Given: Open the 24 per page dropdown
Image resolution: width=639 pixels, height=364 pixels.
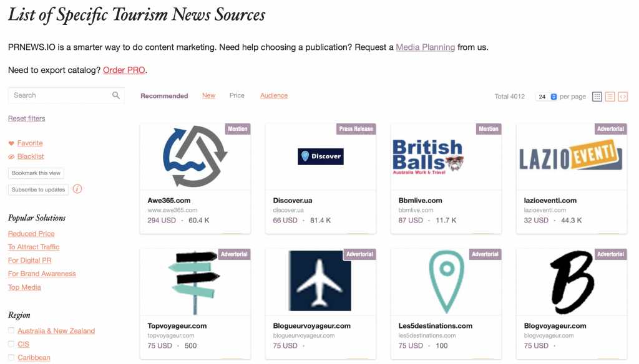Looking at the screenshot, I should tap(547, 97).
